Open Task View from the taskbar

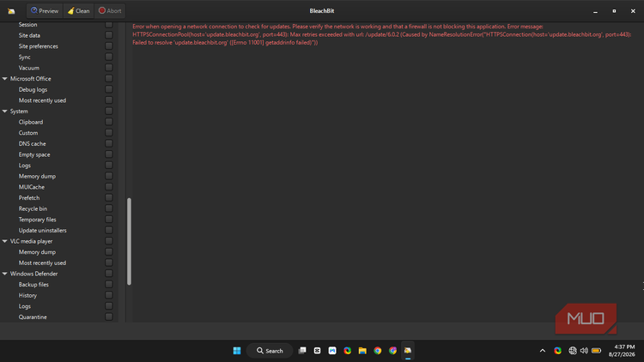(x=302, y=351)
